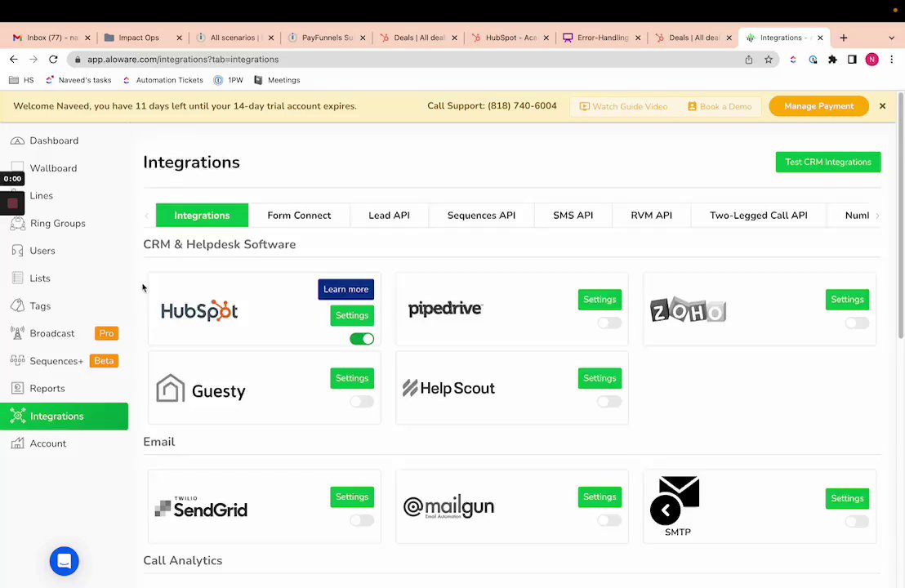The height and width of the screenshot is (588, 905).
Task: Dismiss the trial banner with X
Action: coord(882,106)
